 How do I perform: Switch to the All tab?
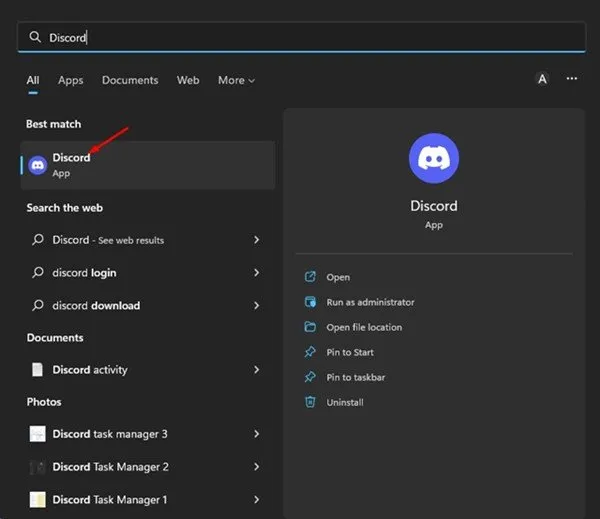[x=33, y=80]
